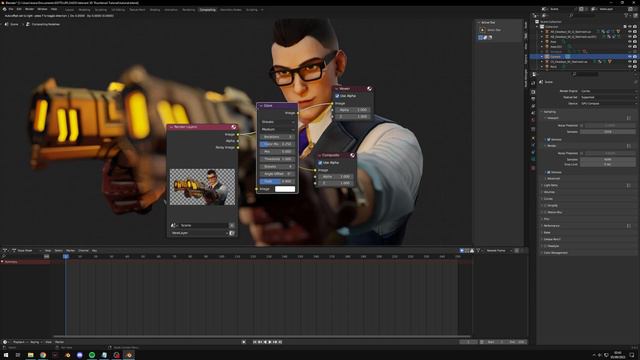Click the Render Layers node preview icon
Image resolution: width=640 pixels, height=360 pixels.
click(x=233, y=127)
